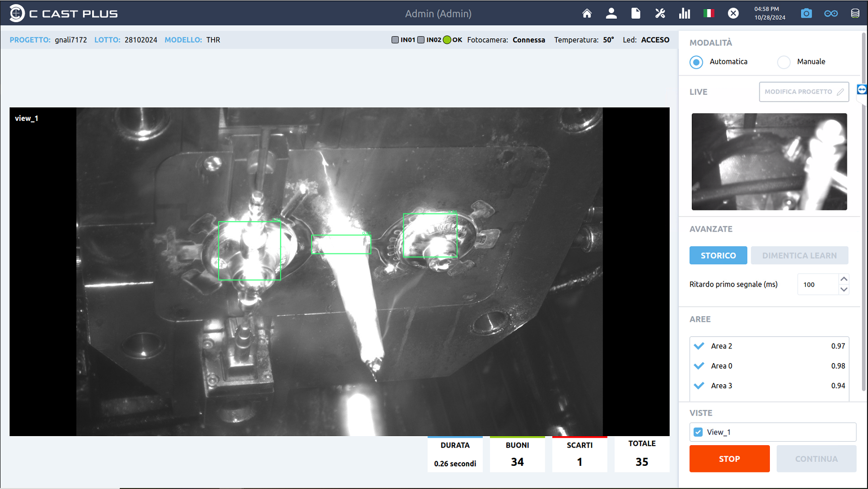This screenshot has width=868, height=489.
Task: Open the STORICO panel
Action: click(718, 255)
